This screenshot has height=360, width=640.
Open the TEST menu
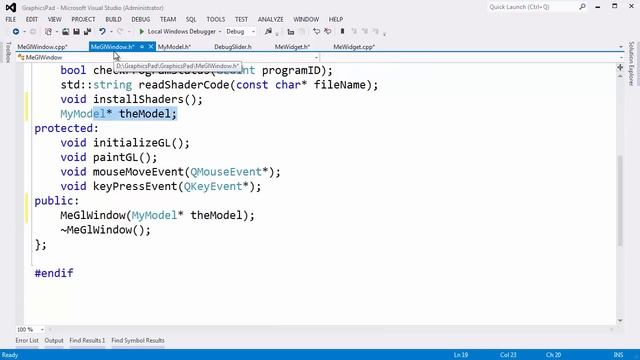point(241,19)
